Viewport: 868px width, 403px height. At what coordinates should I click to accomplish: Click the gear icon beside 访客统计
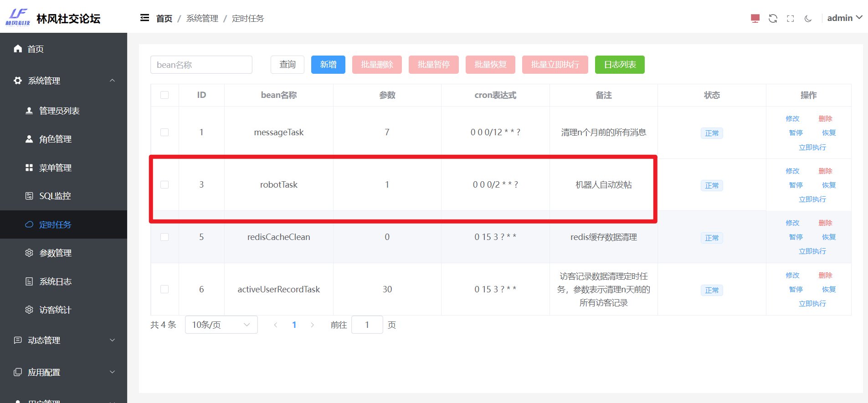click(x=29, y=310)
